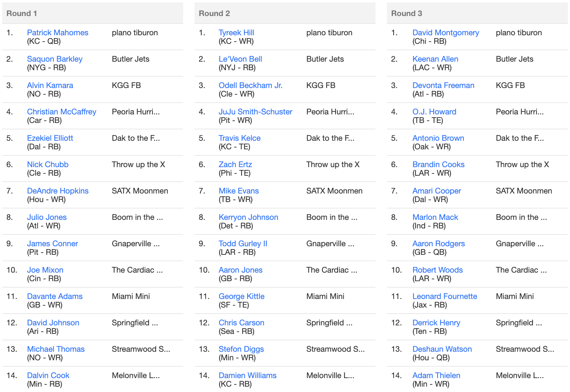Select Christian McCaffrey in Round 1
This screenshot has height=392, width=570.
tap(62, 112)
